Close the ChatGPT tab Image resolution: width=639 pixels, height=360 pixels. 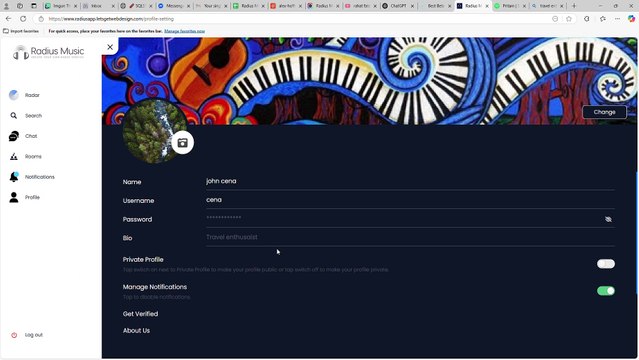click(x=412, y=6)
